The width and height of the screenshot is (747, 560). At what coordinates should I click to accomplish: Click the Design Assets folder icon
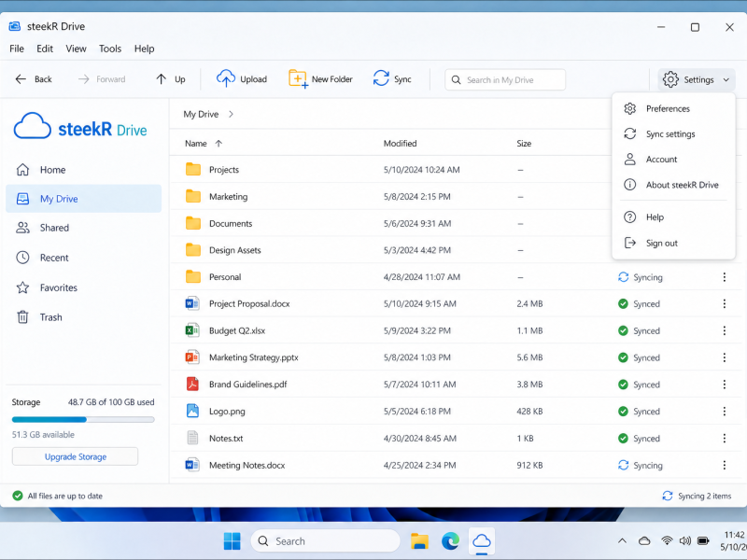tap(193, 249)
